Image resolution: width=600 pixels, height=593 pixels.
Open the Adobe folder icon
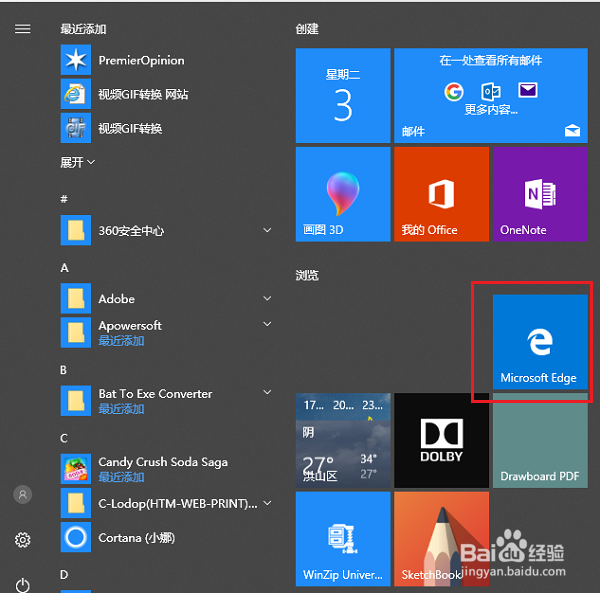point(76,298)
